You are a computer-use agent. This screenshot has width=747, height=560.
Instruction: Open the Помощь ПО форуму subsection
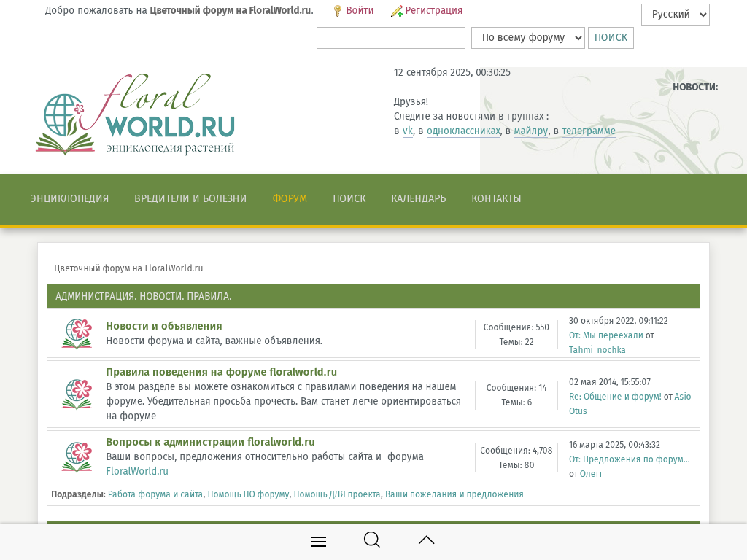coord(248,494)
